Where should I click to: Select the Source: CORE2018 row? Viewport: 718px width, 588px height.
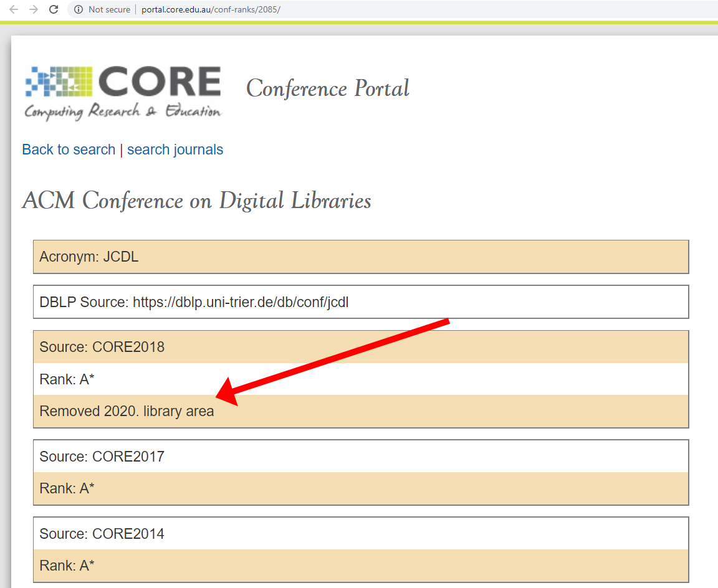[361, 347]
